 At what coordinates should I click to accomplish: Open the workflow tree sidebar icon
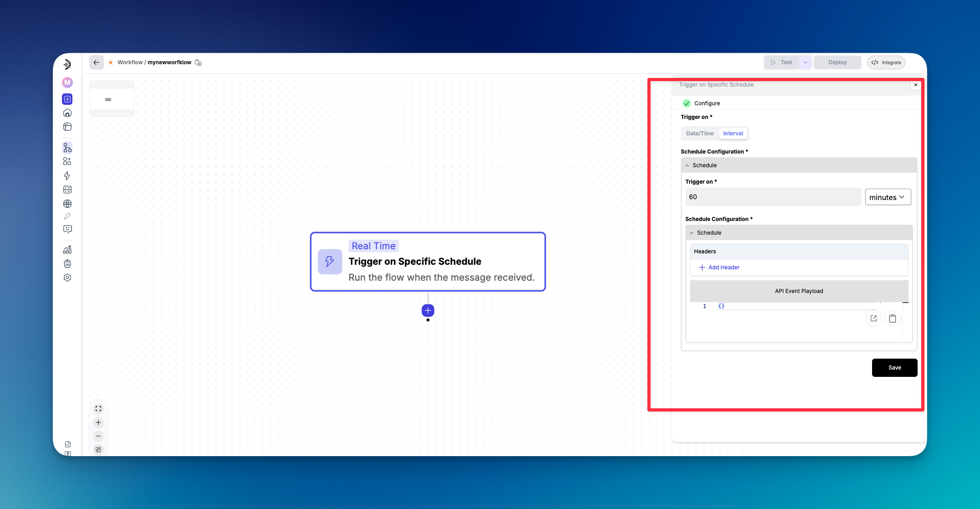[x=67, y=148]
